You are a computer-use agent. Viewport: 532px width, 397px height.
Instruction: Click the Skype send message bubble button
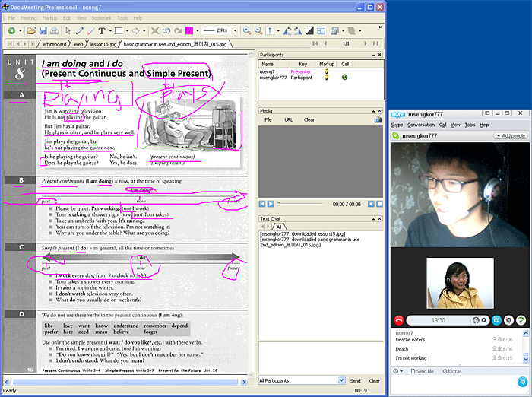pyautogui.click(x=523, y=382)
